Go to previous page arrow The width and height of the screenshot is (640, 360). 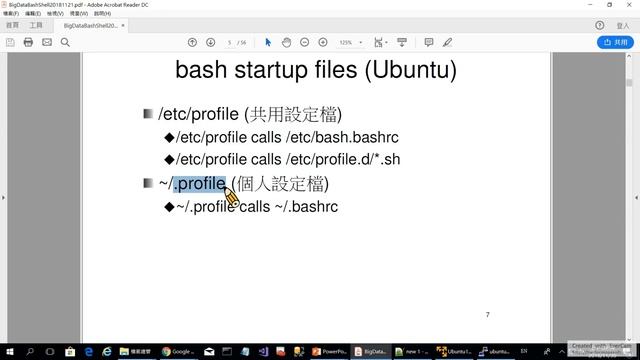tap(192, 42)
